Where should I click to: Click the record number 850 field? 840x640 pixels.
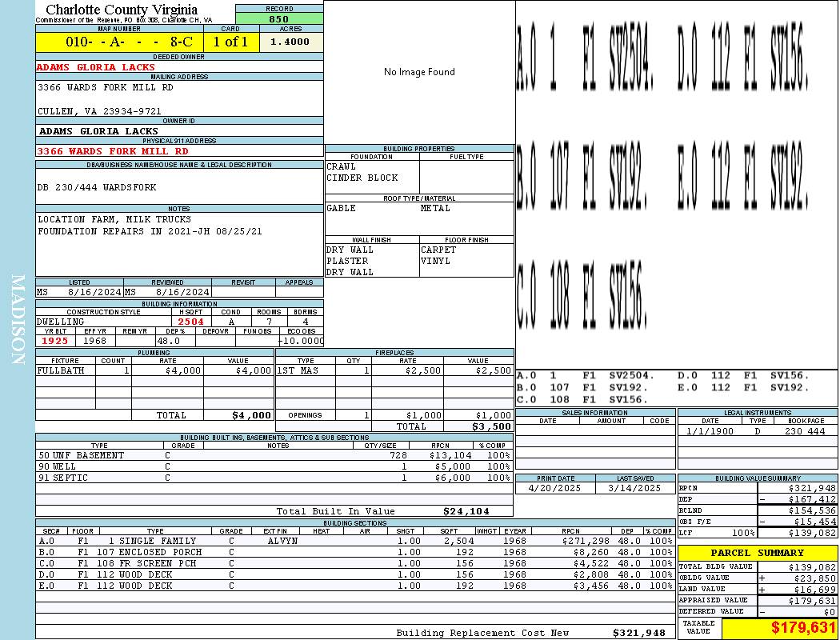point(279,18)
